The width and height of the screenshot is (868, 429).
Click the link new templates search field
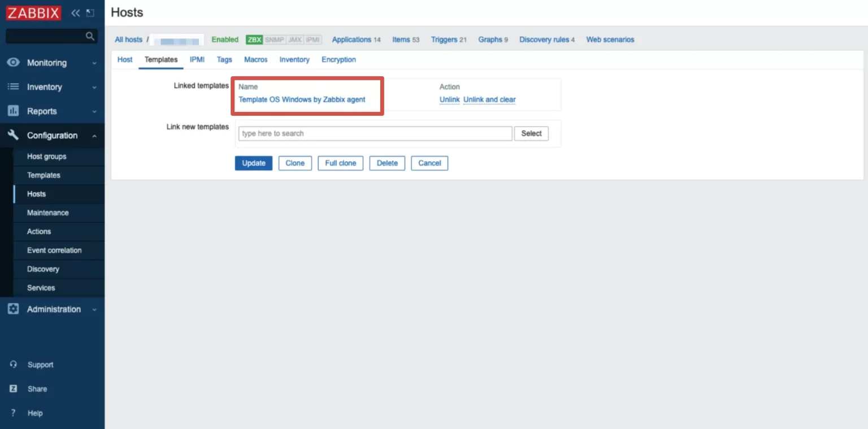tap(375, 133)
